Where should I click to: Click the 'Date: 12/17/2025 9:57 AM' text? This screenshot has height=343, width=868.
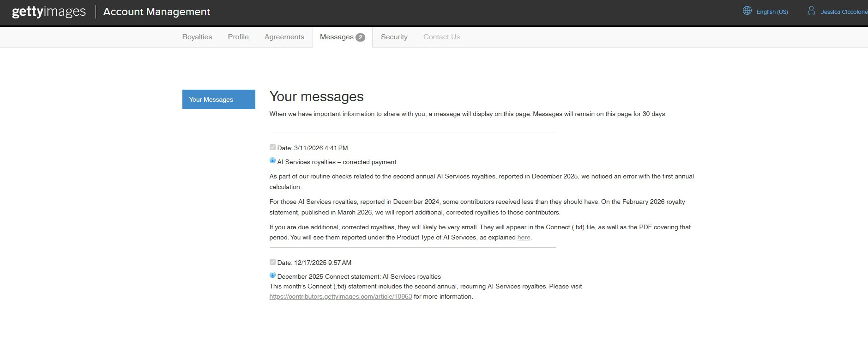tap(314, 263)
